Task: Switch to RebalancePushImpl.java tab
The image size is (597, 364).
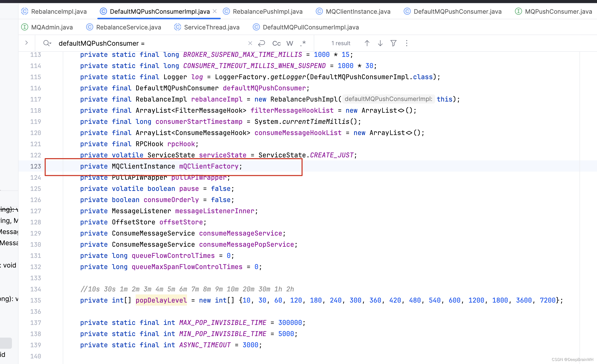Action: click(x=263, y=11)
